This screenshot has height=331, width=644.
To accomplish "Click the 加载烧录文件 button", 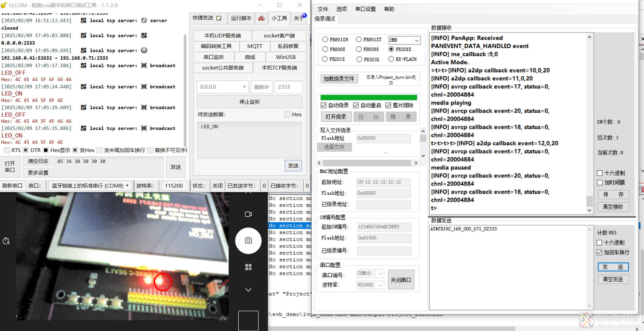I will [x=339, y=79].
